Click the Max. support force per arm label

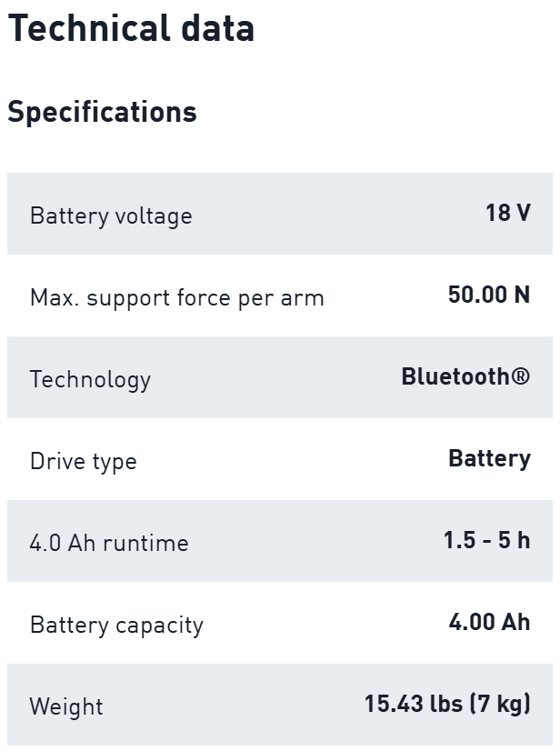click(x=176, y=297)
